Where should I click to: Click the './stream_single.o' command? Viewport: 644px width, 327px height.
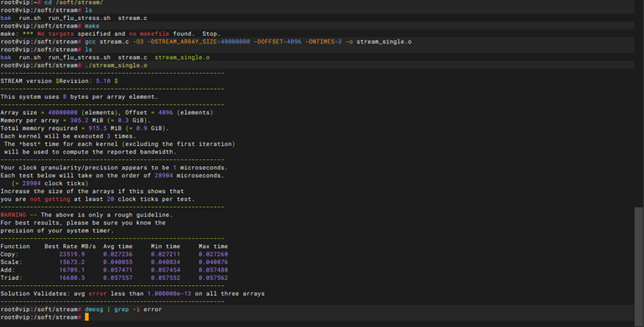click(x=117, y=65)
